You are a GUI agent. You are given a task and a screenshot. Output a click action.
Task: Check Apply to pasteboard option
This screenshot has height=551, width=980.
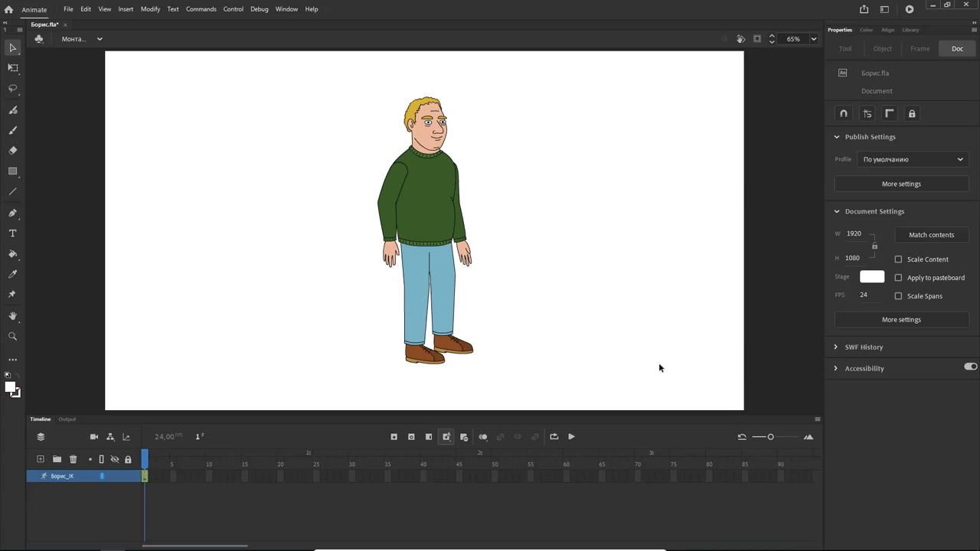[899, 278]
